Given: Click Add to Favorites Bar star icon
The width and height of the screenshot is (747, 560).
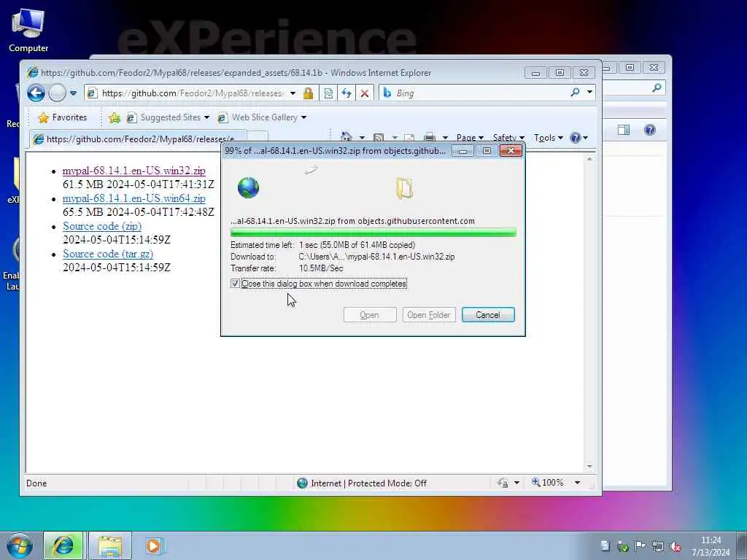Looking at the screenshot, I should pyautogui.click(x=114, y=117).
